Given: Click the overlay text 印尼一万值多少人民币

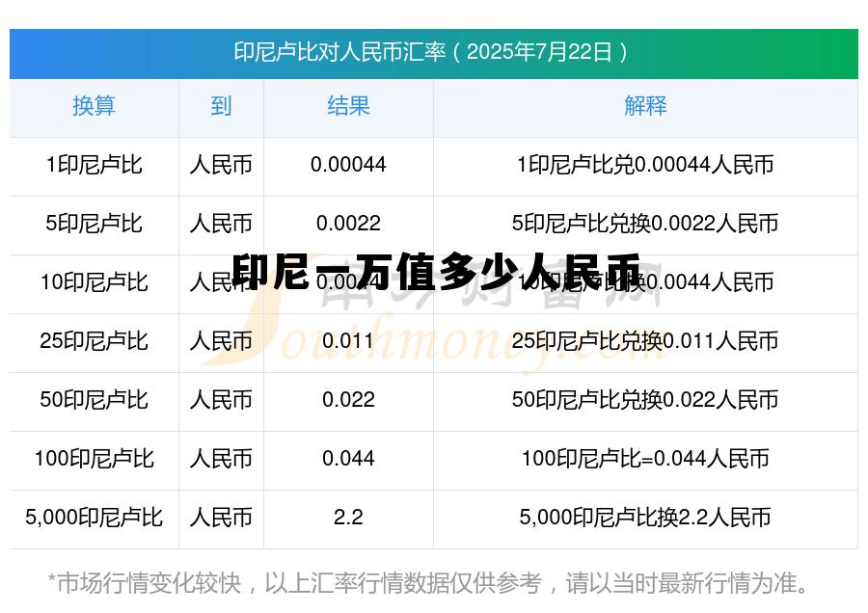Looking at the screenshot, I should pos(434,273).
